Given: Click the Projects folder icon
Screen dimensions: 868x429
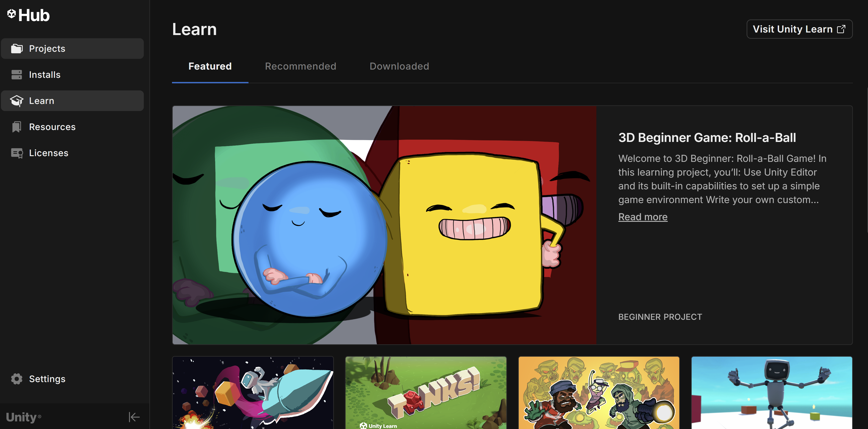Looking at the screenshot, I should (x=16, y=49).
